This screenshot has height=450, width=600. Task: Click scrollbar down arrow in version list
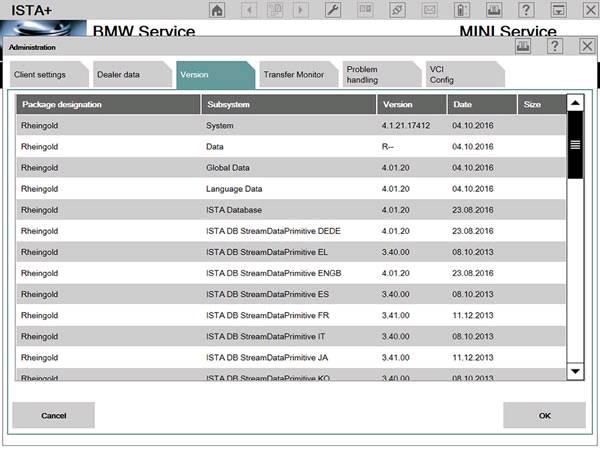tap(575, 371)
